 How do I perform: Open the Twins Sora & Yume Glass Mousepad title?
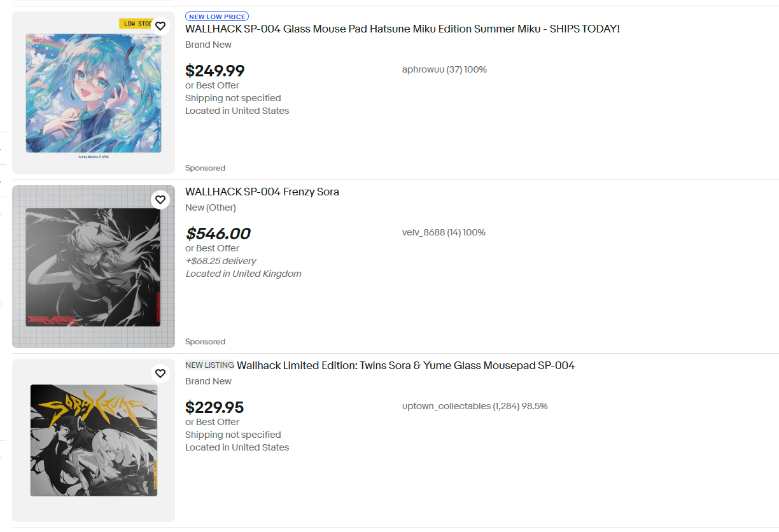405,365
